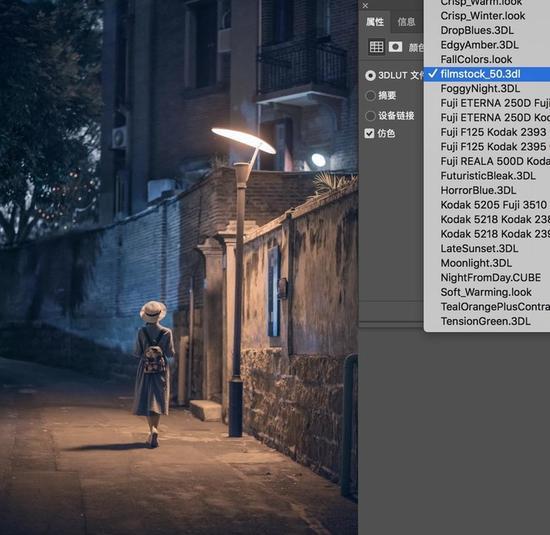The height and width of the screenshot is (535, 550).
Task: Select Kodak 5205 Fuji 3510 entry
Action: tap(487, 205)
